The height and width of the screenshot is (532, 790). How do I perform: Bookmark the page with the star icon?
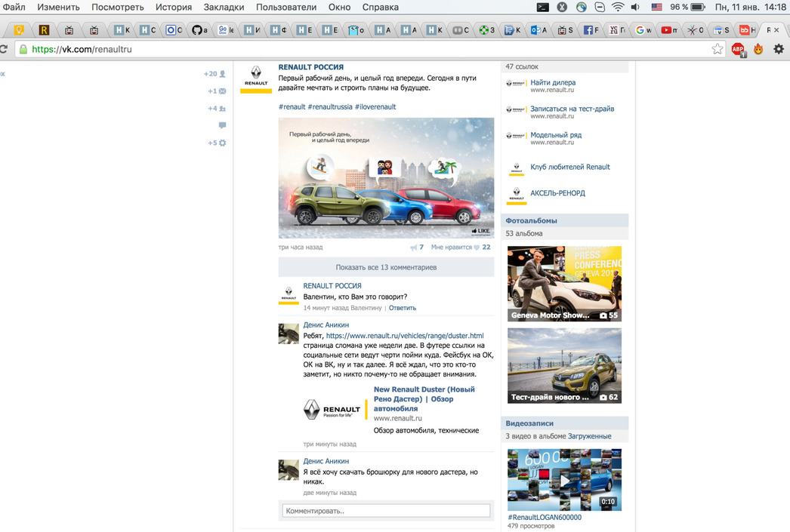point(717,49)
